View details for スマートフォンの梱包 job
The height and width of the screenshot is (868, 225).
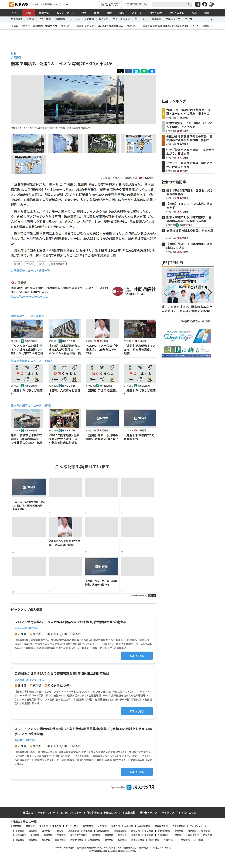coord(137,772)
